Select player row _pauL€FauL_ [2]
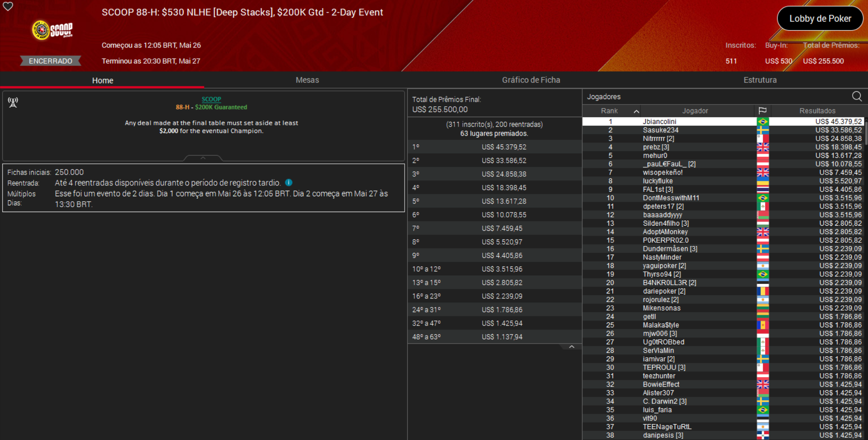 (723, 164)
